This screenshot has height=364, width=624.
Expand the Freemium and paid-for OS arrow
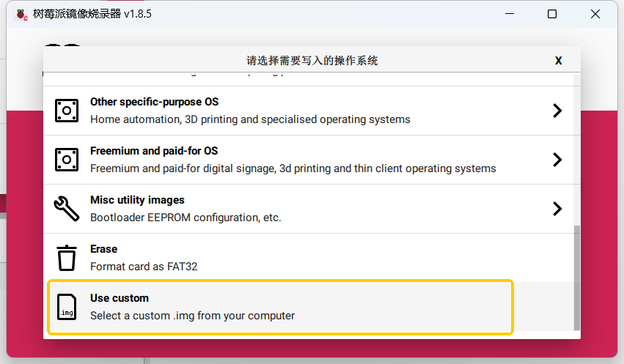point(557,160)
